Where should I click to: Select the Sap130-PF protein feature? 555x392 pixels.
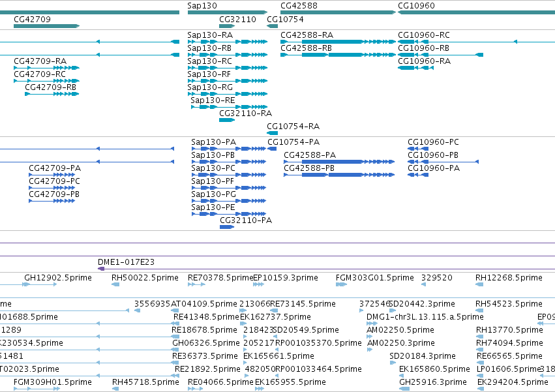tap(229, 188)
